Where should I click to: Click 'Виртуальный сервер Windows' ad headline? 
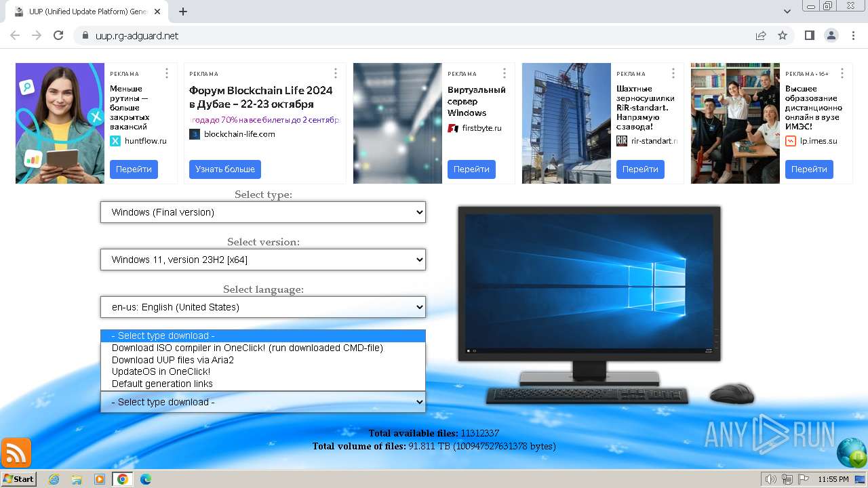pos(477,102)
